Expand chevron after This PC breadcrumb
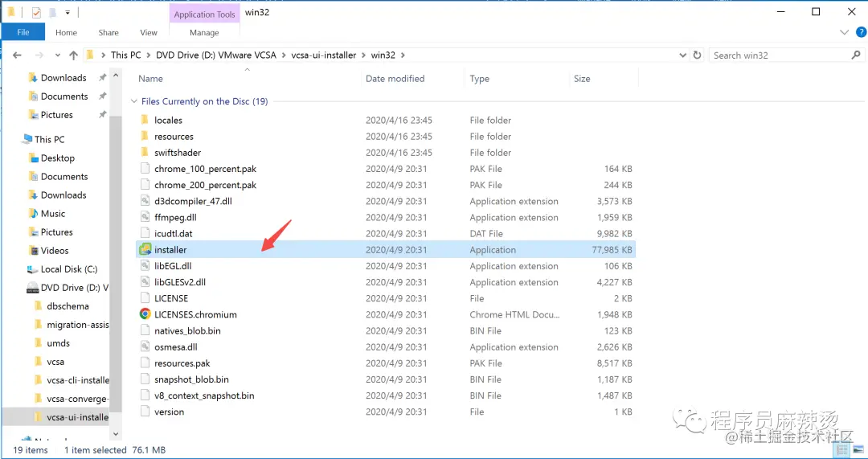This screenshot has width=868, height=459. pos(149,55)
